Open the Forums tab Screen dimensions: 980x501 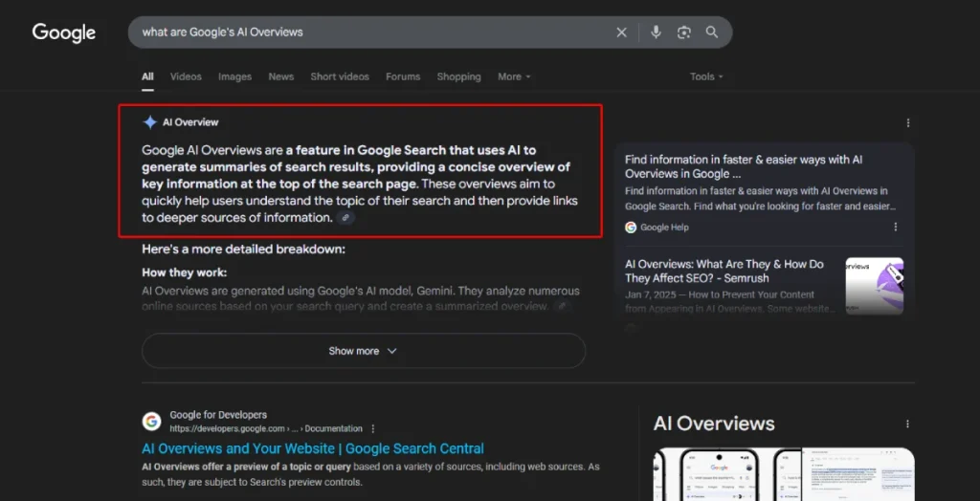tap(403, 76)
